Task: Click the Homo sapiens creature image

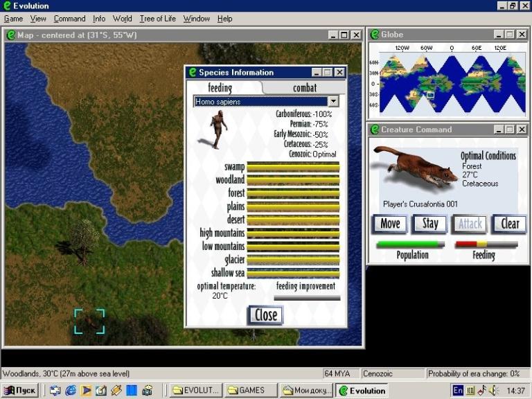Action: [x=219, y=129]
